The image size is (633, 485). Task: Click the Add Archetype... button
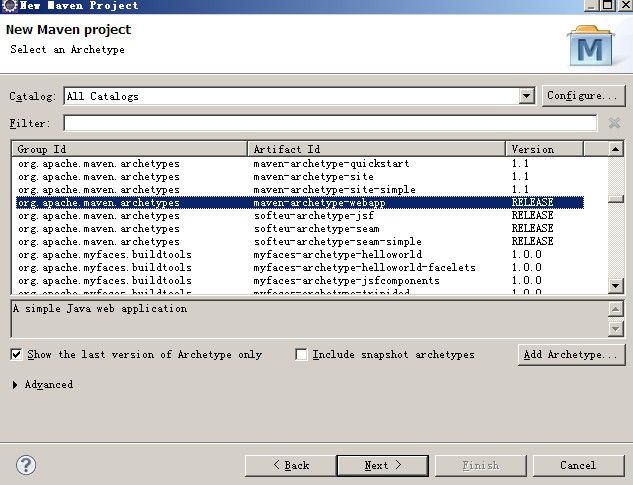point(571,355)
